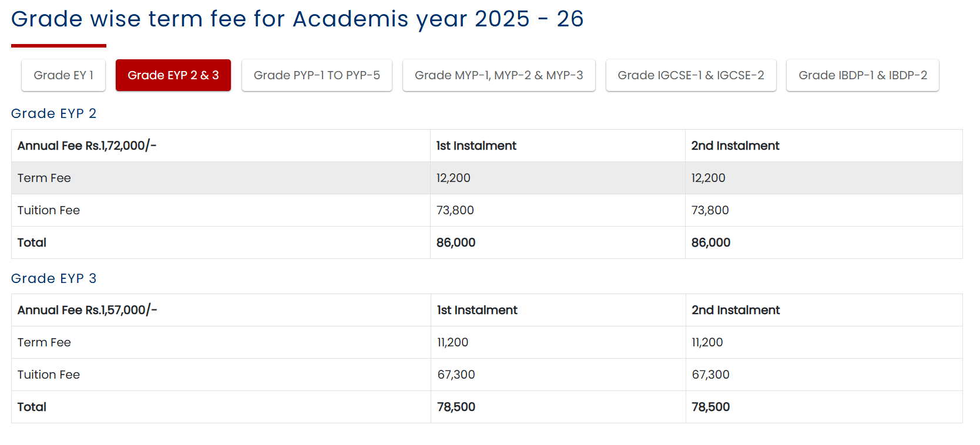Screen dimensions: 980x445
Task: Select the 12,200 term fee under 1st Instalment
Action: click(x=454, y=178)
